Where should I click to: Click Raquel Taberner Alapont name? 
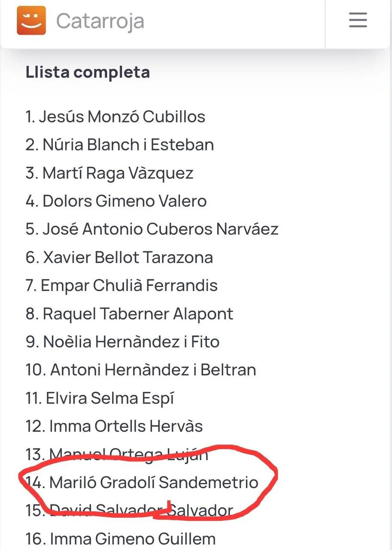[129, 314]
